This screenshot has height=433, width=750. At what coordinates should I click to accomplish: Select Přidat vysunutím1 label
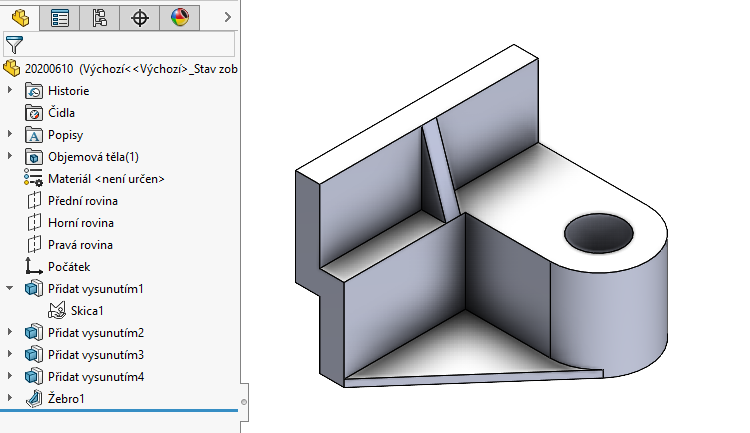click(96, 289)
